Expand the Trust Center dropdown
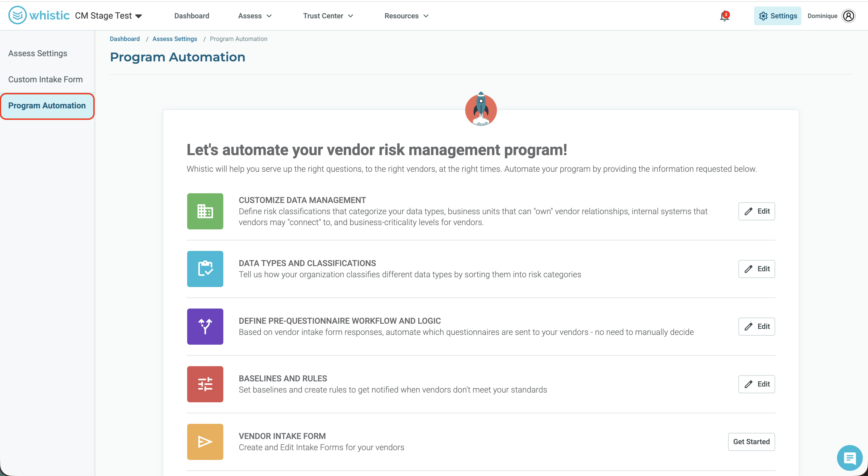 point(328,16)
